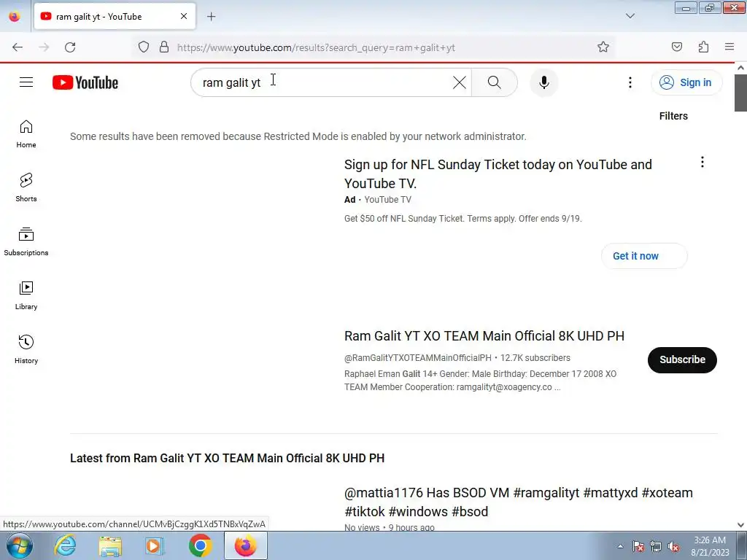Open Windows Media Player in the taskbar

(x=155, y=545)
